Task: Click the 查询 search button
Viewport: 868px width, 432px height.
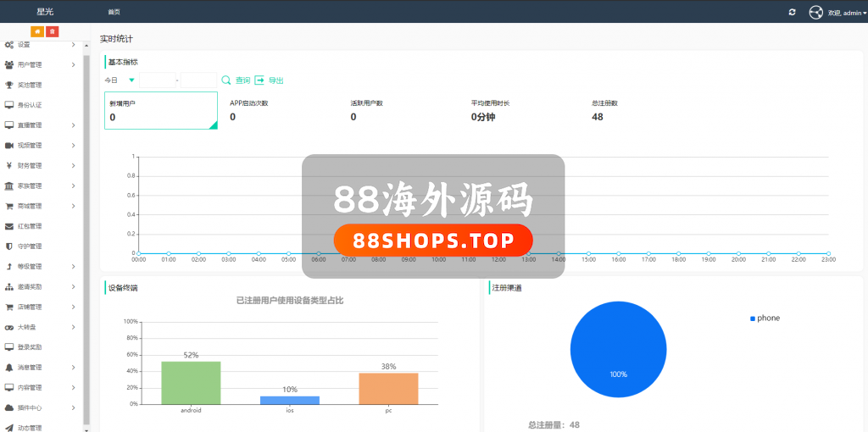Action: 236,80
